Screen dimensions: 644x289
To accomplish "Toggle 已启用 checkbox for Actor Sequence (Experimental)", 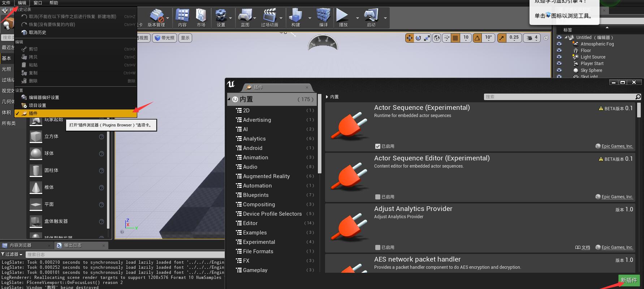I will click(378, 146).
